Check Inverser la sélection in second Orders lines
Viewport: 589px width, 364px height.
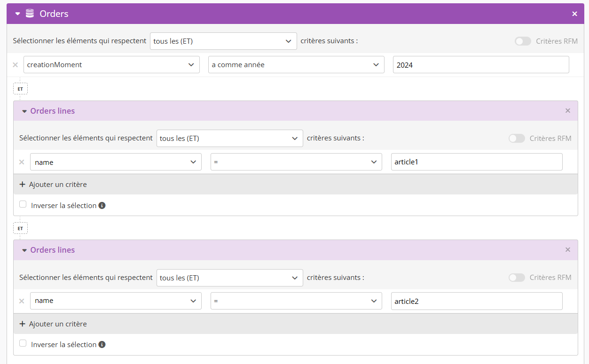tap(23, 343)
